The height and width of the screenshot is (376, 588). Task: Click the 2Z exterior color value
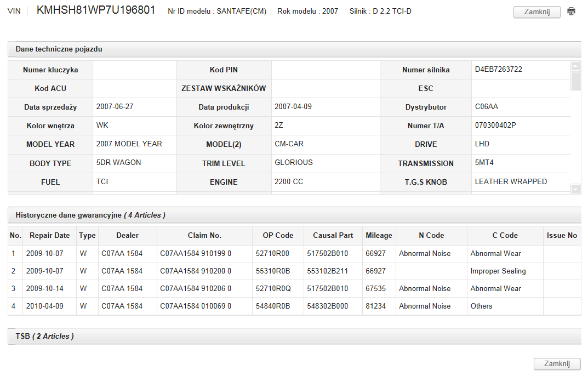pyautogui.click(x=278, y=126)
